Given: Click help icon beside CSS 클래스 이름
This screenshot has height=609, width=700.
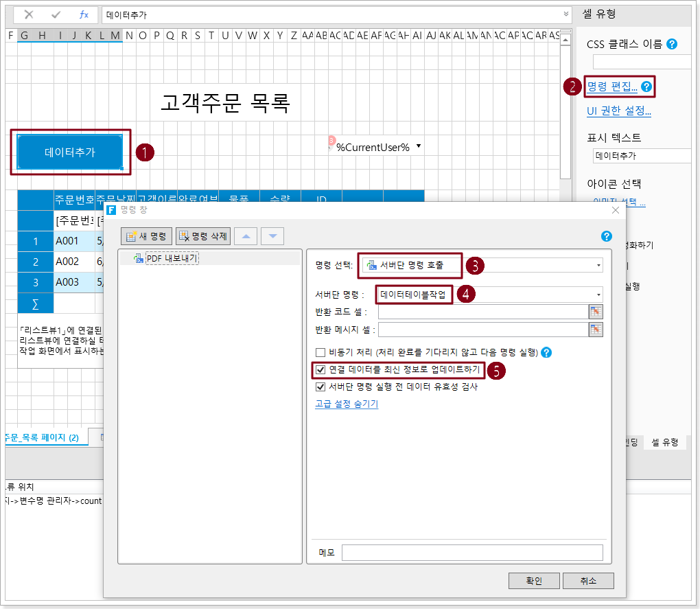Looking at the screenshot, I should [672, 44].
